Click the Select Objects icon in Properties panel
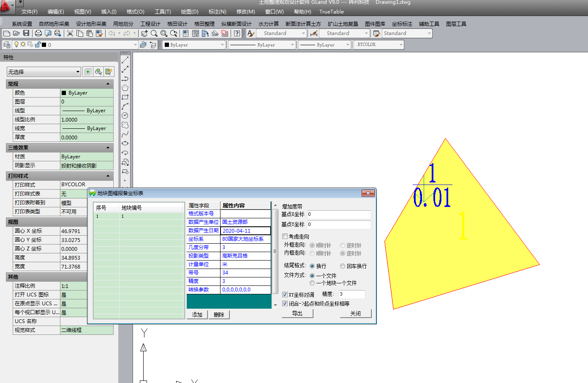 [x=98, y=72]
